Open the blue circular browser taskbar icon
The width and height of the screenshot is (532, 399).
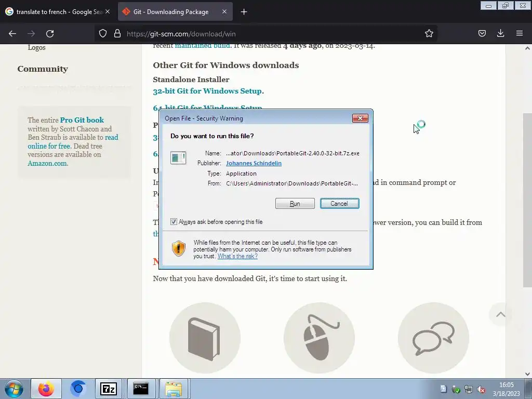tap(78, 389)
